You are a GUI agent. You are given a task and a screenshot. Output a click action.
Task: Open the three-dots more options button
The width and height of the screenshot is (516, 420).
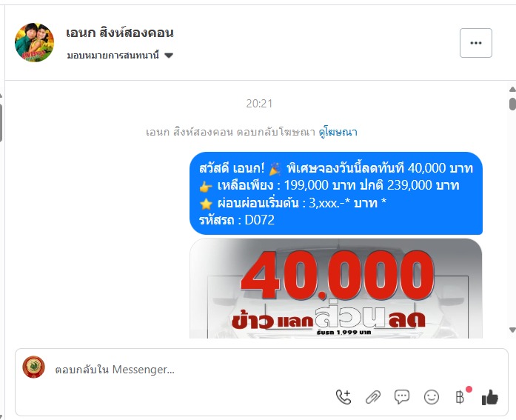[475, 43]
